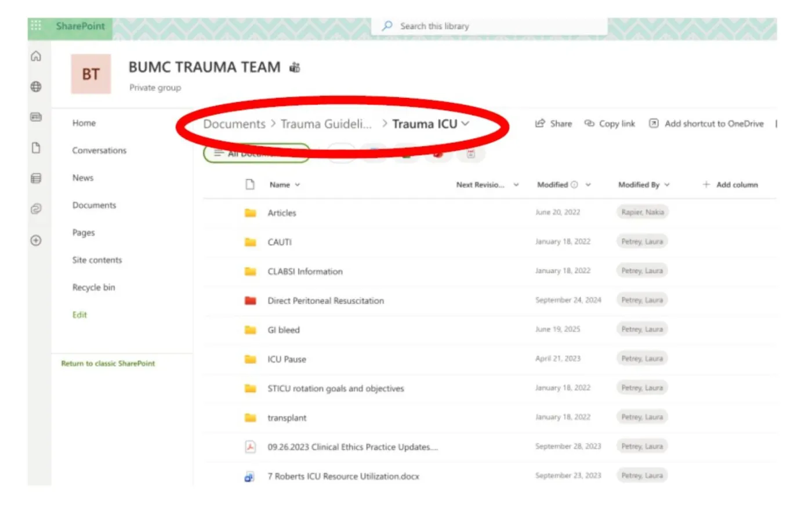This screenshot has height=526, width=812.
Task: Open My files page icon in app bar
Action: point(36,148)
